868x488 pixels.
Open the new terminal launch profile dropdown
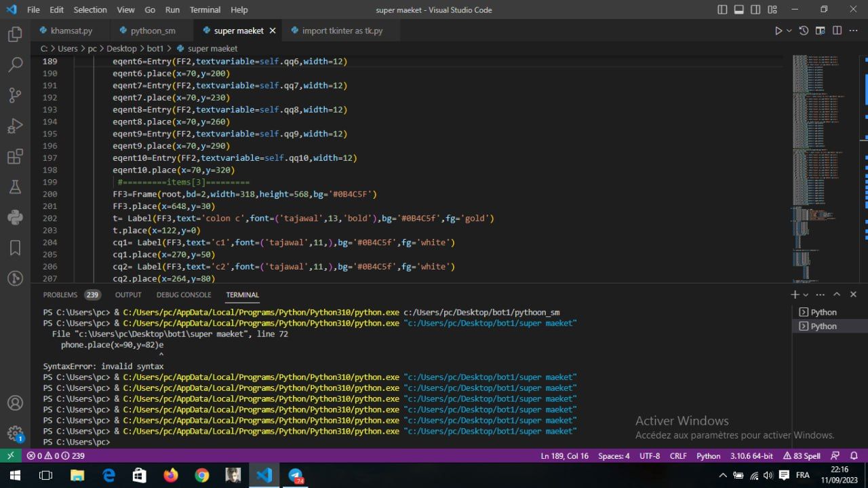point(806,295)
